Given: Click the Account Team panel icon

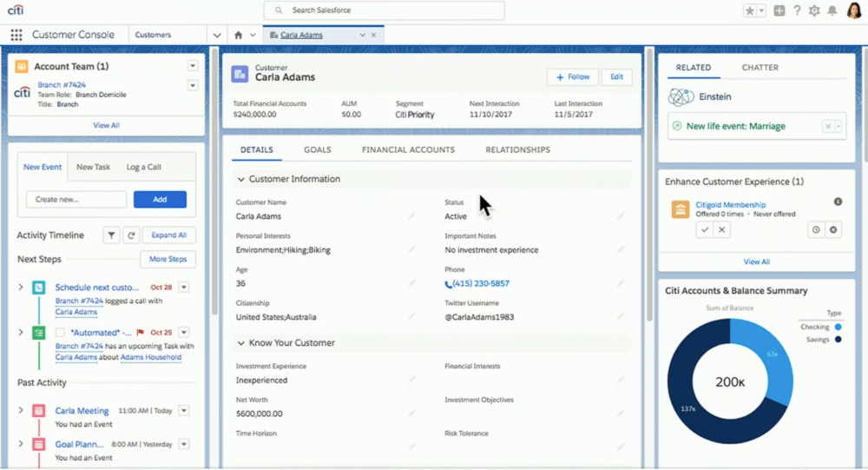Looking at the screenshot, I should pos(22,67).
